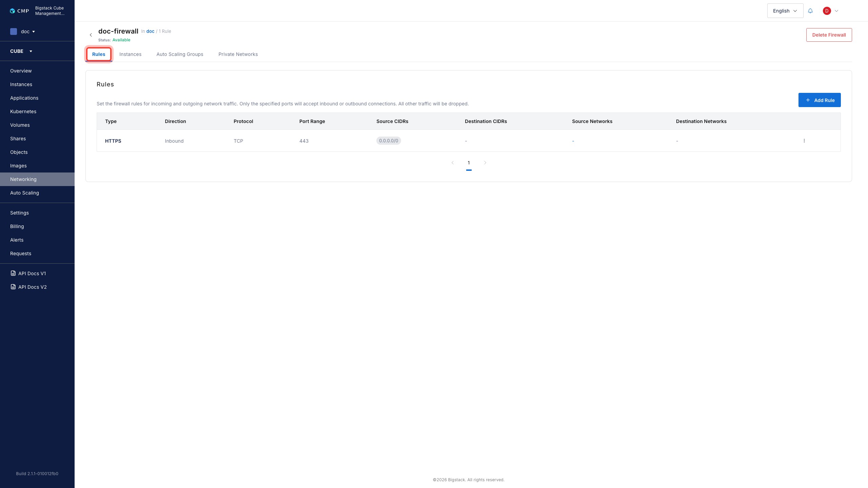Open Volumes in the sidebar
Image resolution: width=868 pixels, height=488 pixels.
[37, 125]
